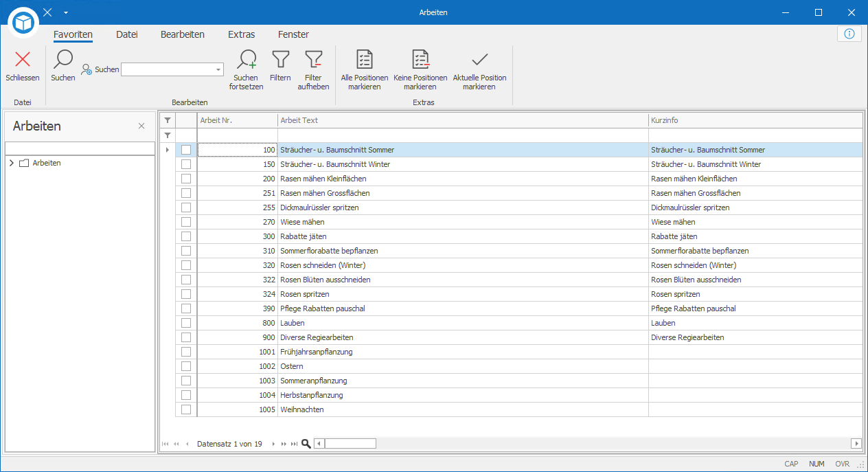Click Kurzinfo cell Pflege Rabatten pauschal

[x=755, y=308]
